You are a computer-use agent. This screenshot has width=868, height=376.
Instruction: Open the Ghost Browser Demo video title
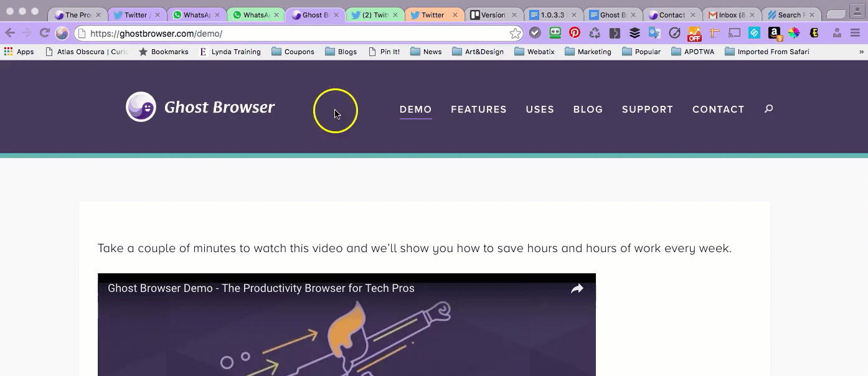(261, 288)
